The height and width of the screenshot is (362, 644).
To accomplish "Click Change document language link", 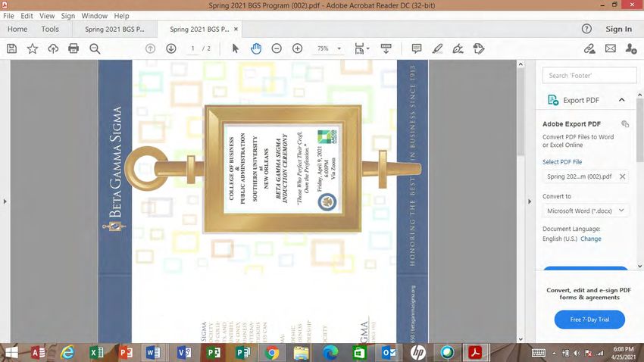I will [x=591, y=239].
